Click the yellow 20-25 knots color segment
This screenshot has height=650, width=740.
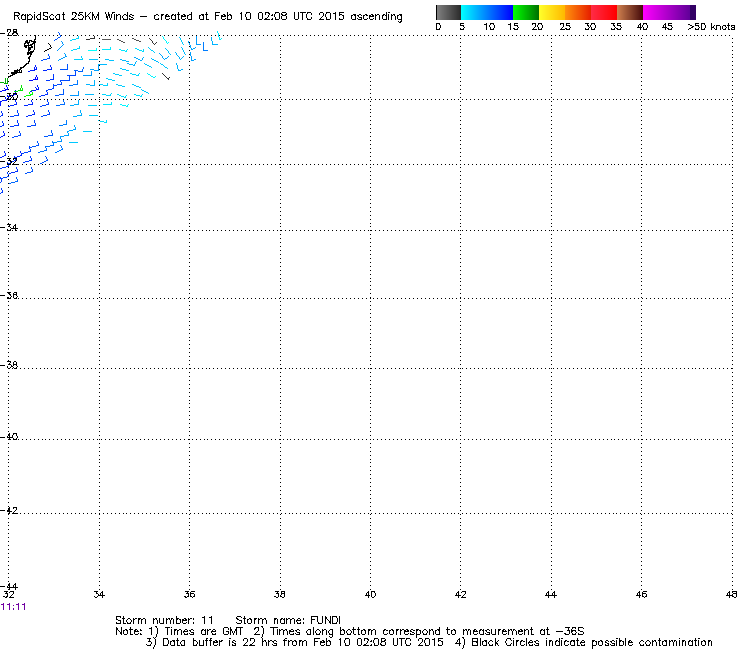(552, 12)
